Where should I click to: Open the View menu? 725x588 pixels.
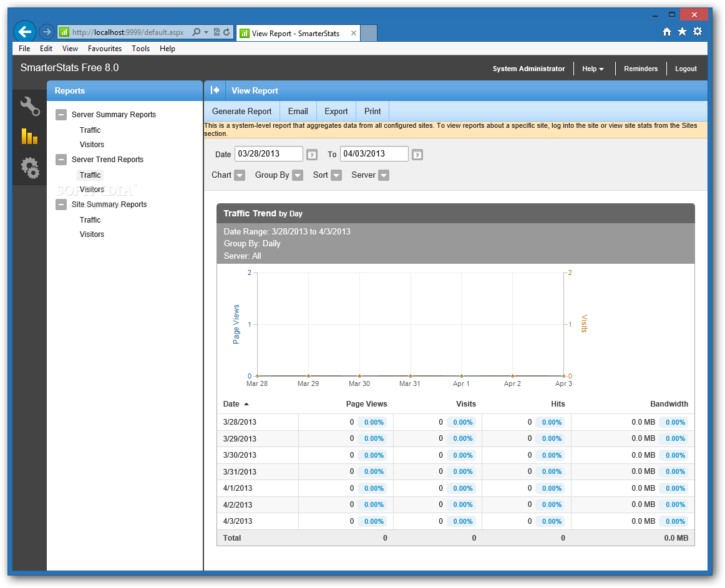point(70,49)
